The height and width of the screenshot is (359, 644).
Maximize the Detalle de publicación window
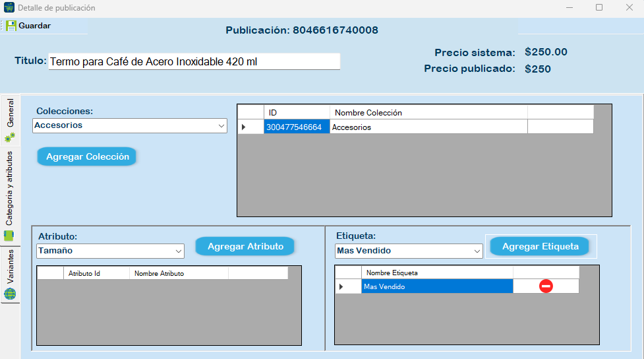pos(599,8)
